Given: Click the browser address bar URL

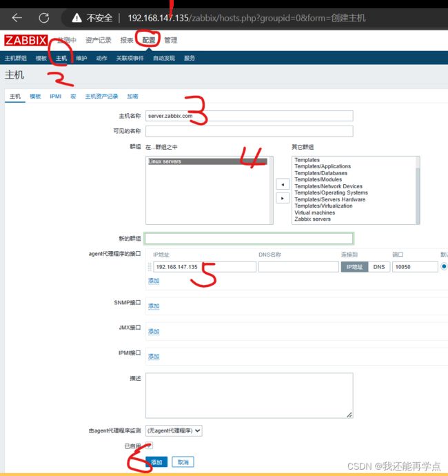Looking at the screenshot, I should 247,18.
